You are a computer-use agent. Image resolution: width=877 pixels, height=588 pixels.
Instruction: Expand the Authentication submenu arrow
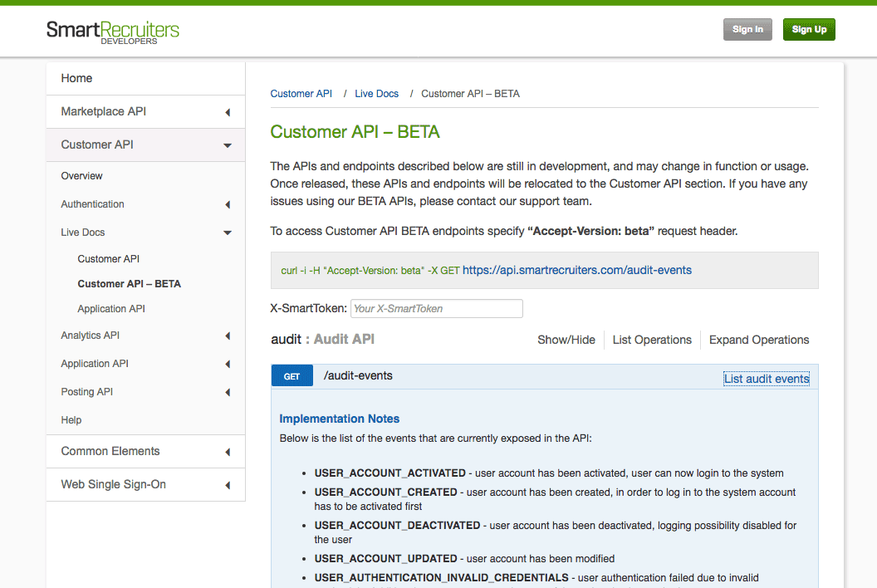pyautogui.click(x=228, y=205)
